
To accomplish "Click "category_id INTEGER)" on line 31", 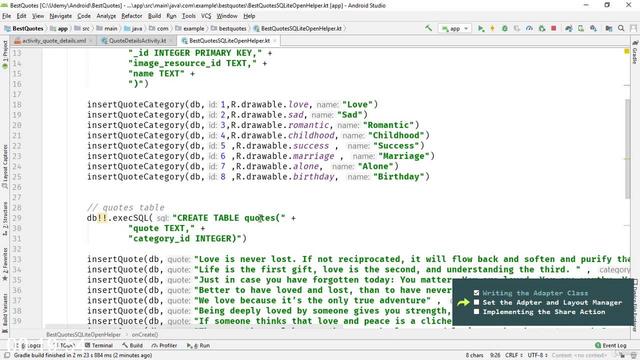I will tap(185, 239).
